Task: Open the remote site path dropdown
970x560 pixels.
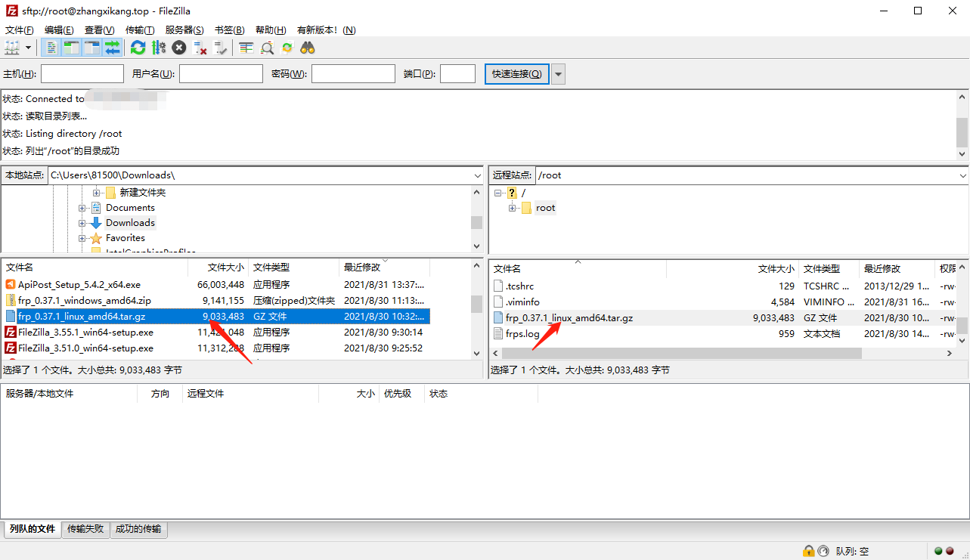Action: click(x=962, y=175)
